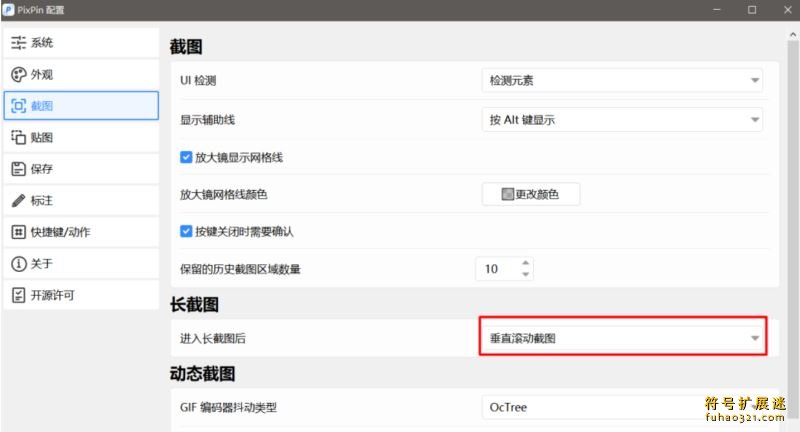Toggle 按键关闭时需要确认 checkbox
The height and width of the screenshot is (432, 800).
[x=186, y=231]
